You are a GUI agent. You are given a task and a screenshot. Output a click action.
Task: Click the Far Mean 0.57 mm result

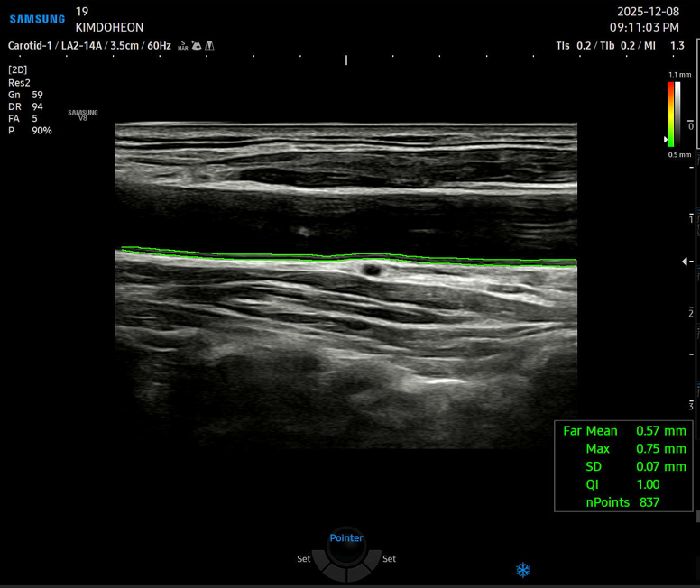[624, 431]
